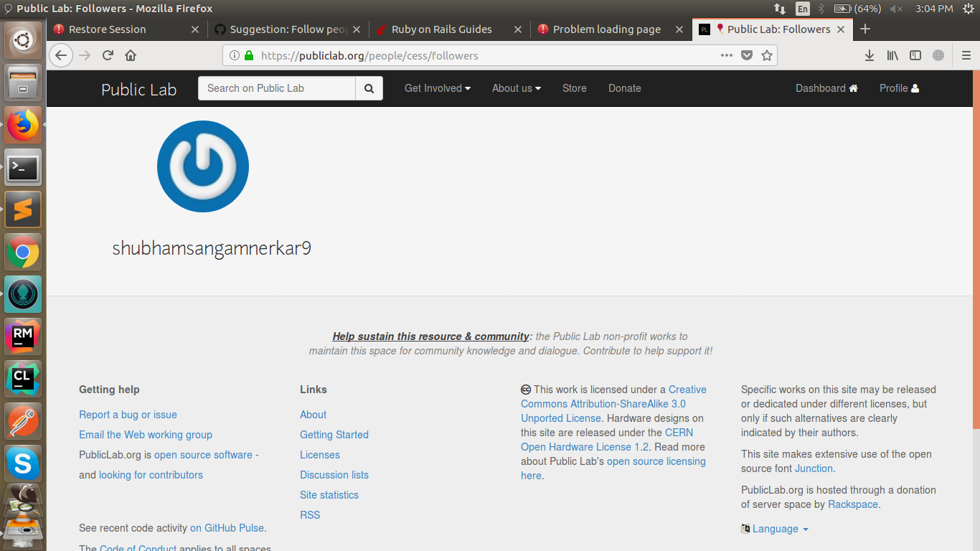Reload the current page
The width and height of the screenshot is (980, 551).
click(108, 55)
